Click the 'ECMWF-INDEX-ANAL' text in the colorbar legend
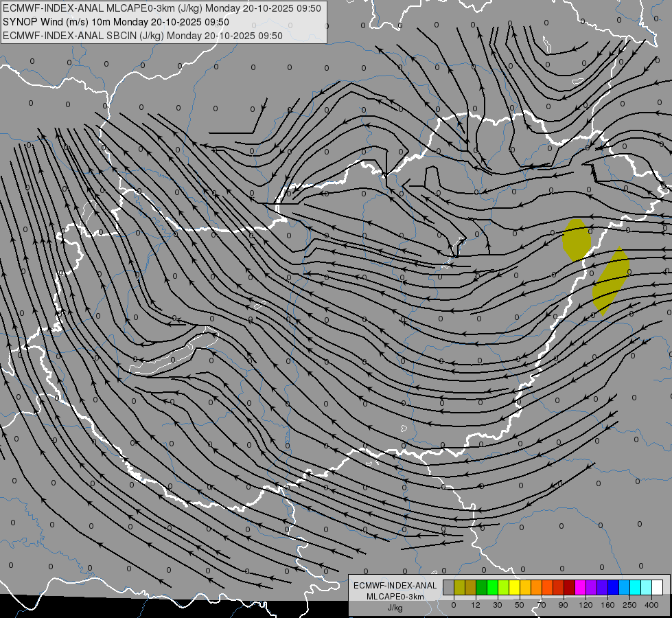The height and width of the screenshot is (618, 672). click(x=395, y=586)
